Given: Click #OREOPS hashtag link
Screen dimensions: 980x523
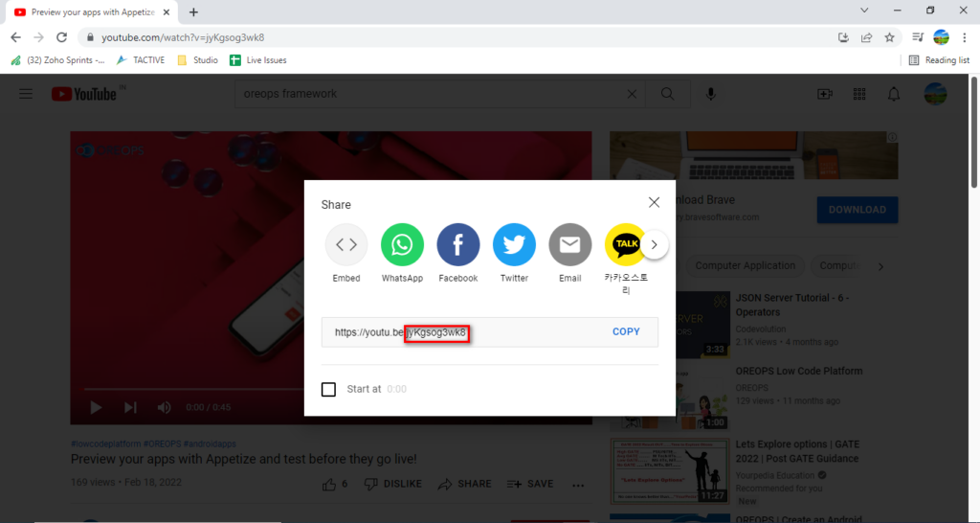Looking at the screenshot, I should tap(162, 443).
